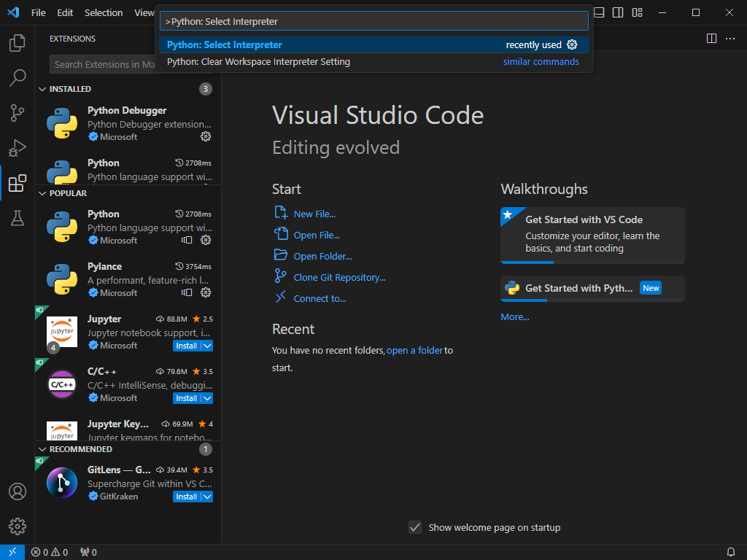Click the INSTALLED count badge 3

pyautogui.click(x=205, y=89)
